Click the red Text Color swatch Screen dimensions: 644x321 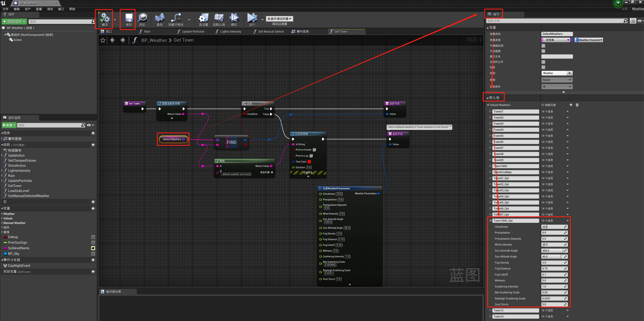pos(309,162)
